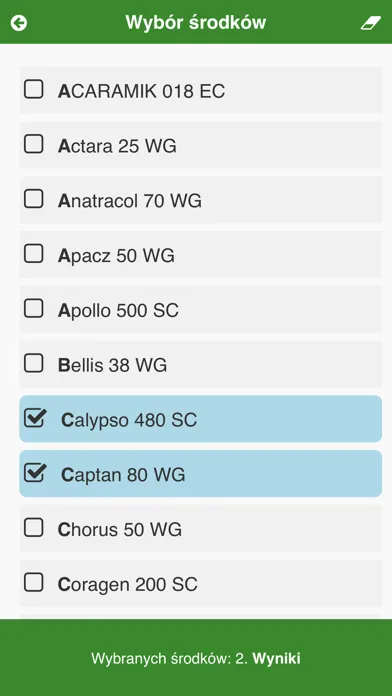Clear selections with the eraser icon
The image size is (392, 696).
[371, 23]
